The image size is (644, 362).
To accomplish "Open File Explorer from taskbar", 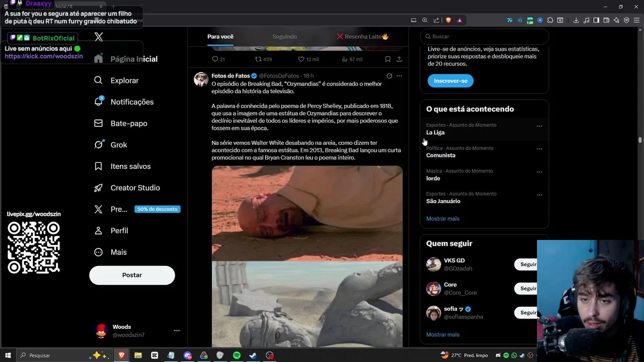I will [x=138, y=355].
